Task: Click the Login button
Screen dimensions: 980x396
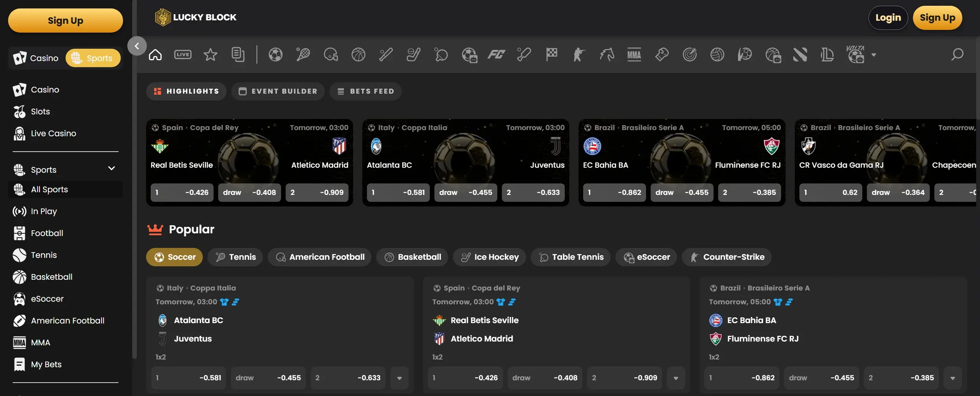Action: (x=888, y=18)
